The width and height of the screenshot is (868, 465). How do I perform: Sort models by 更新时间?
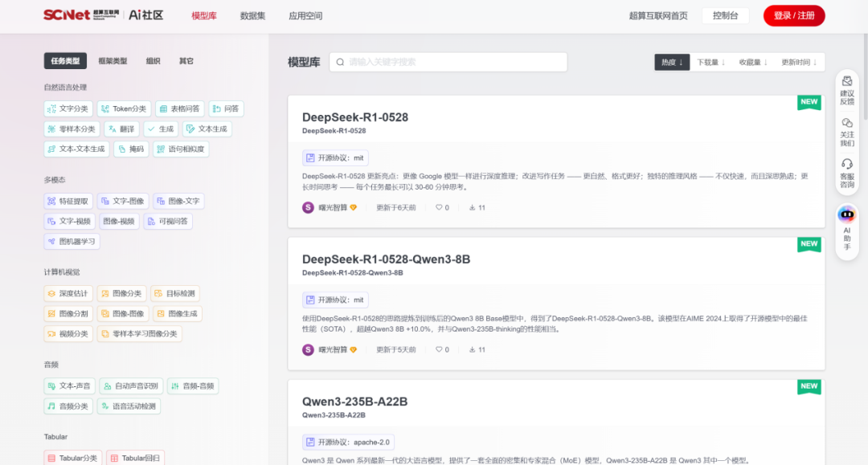[799, 63]
